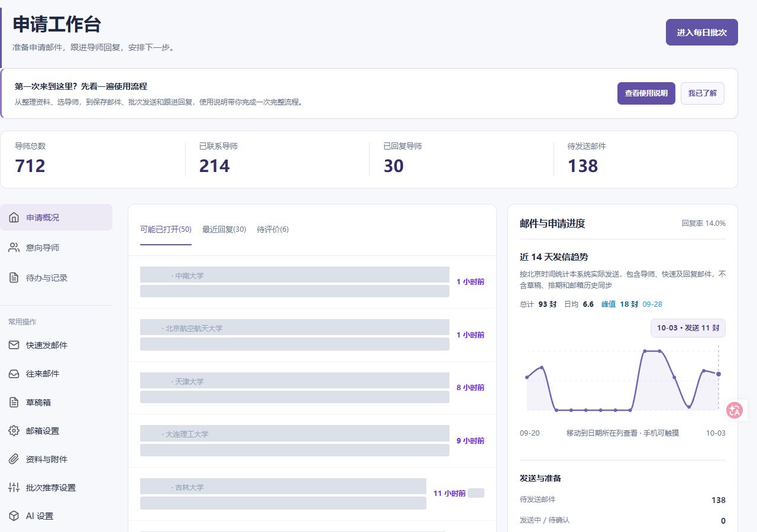Click the envelope icon beside 快速发邮件

14,345
